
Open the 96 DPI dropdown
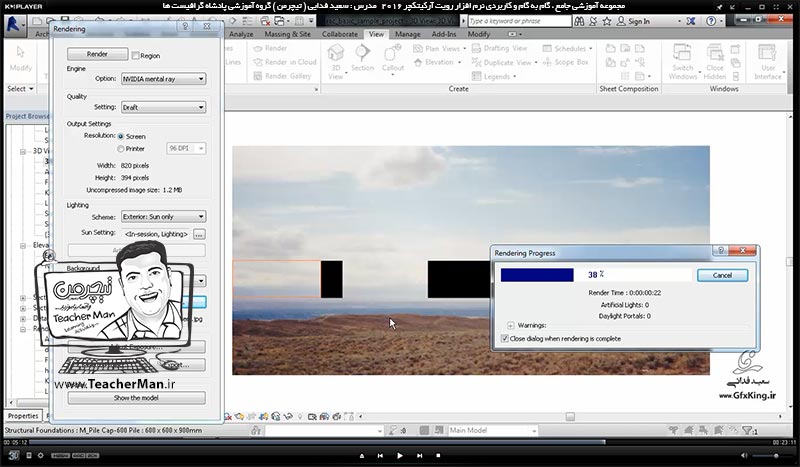(x=186, y=149)
